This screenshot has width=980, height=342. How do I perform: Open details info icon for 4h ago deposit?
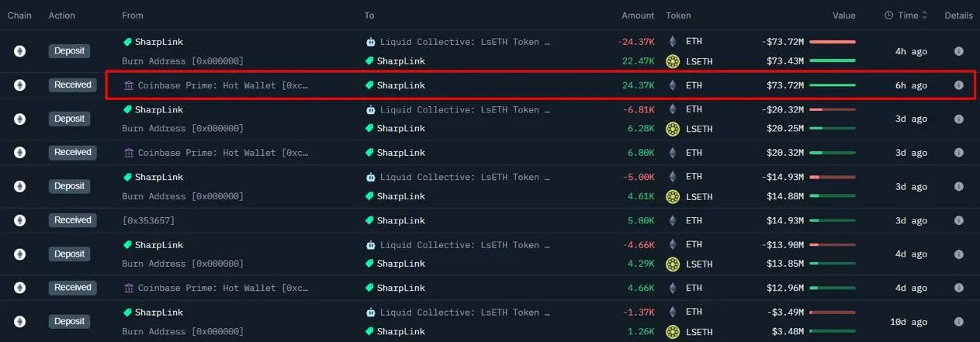[958, 51]
